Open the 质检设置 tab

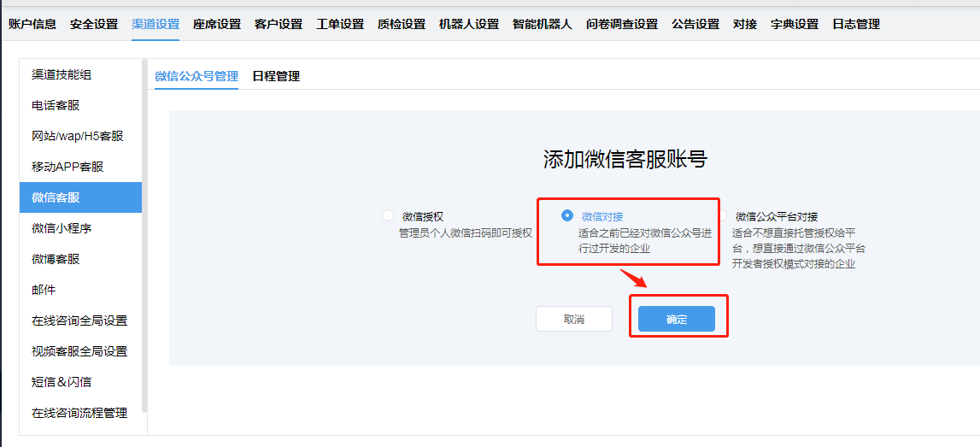(x=402, y=25)
